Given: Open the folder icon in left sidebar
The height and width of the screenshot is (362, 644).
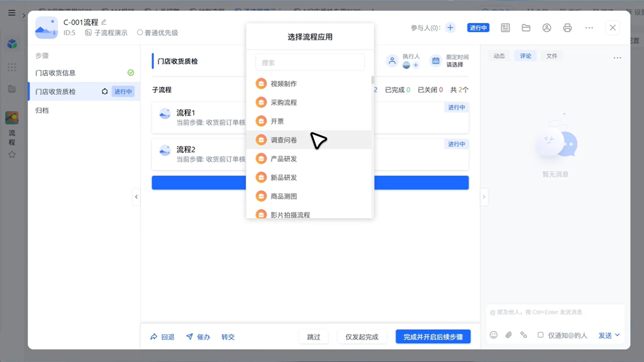Looking at the screenshot, I should click(12, 89).
